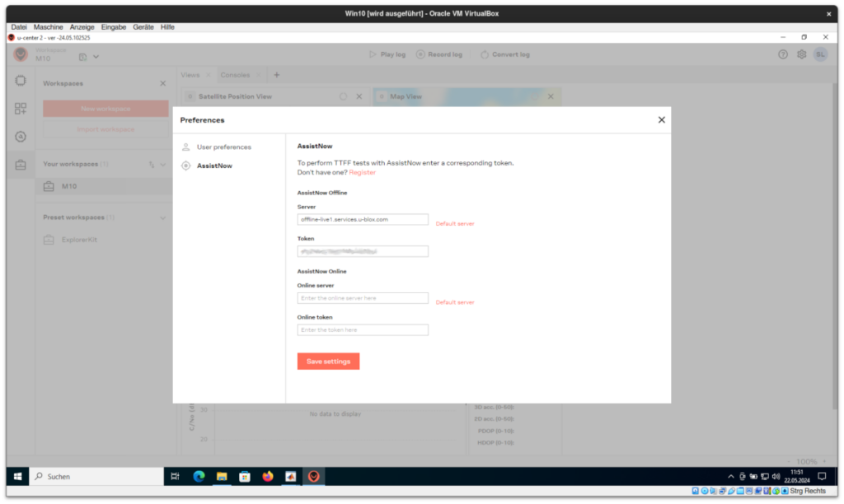Close the Map View panel

pyautogui.click(x=551, y=97)
